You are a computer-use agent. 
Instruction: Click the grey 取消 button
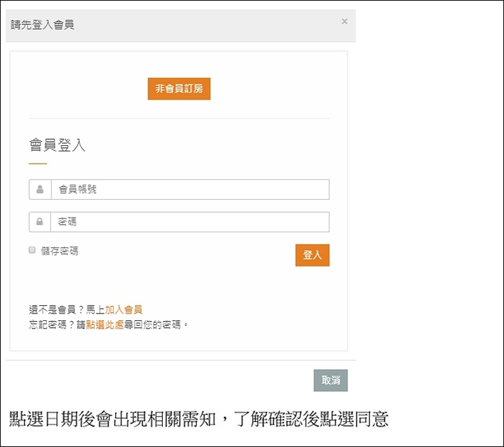tap(331, 380)
